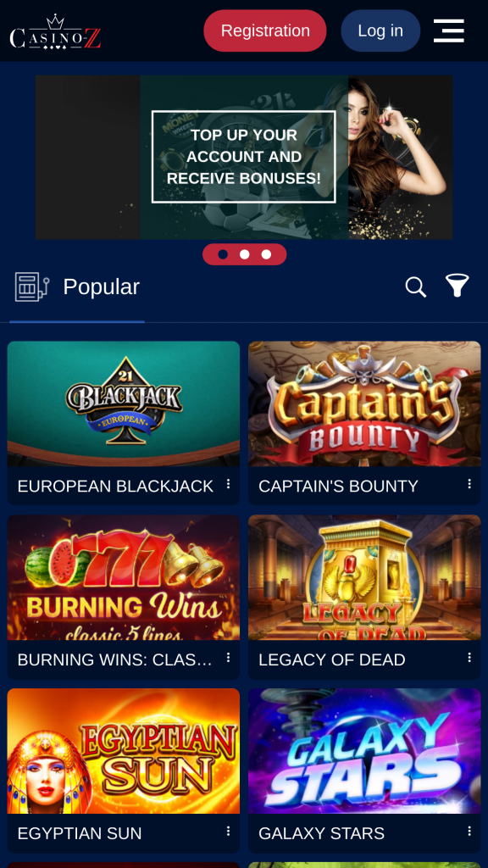This screenshot has width=488, height=868.
Task: Select the second banner carousel dot
Action: [245, 254]
